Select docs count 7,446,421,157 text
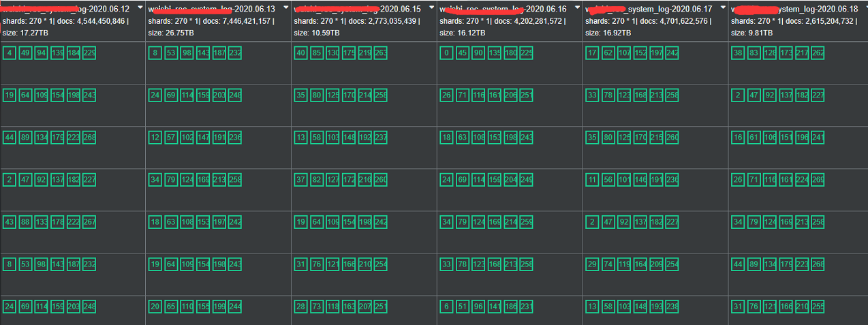The width and height of the screenshot is (868, 325). [238, 21]
